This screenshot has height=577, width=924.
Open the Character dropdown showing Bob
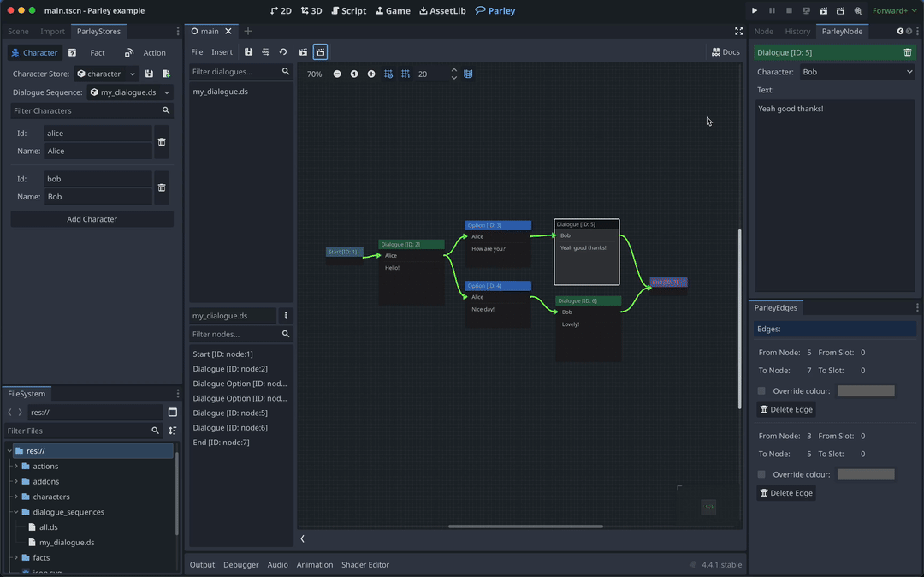click(x=857, y=72)
